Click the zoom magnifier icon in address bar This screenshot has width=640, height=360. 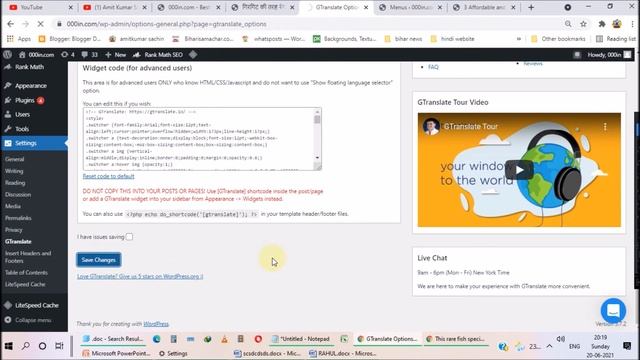pos(568,24)
